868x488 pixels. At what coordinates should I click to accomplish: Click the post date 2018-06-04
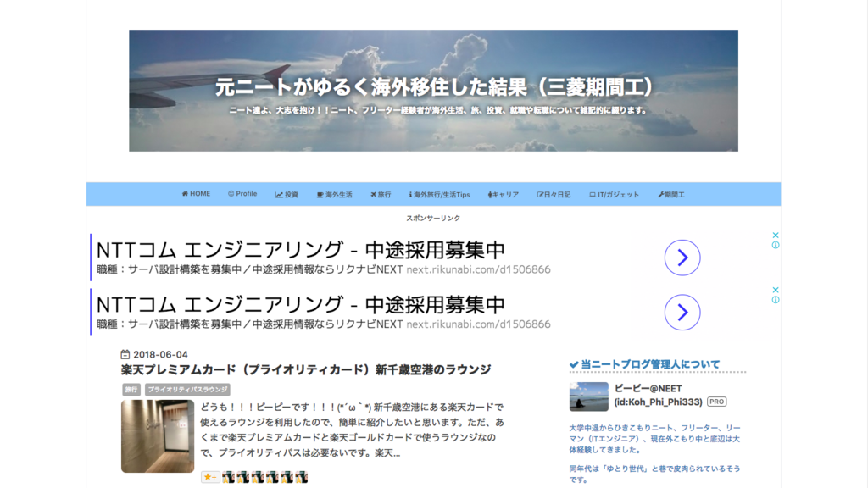tap(160, 355)
